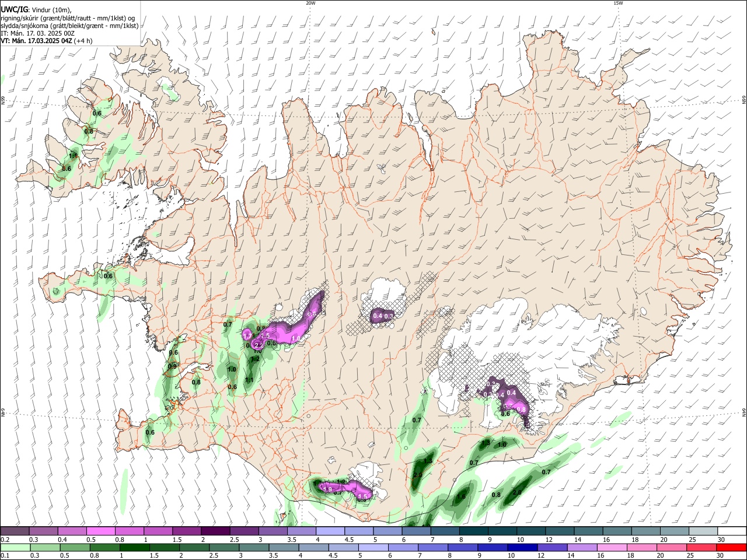
Task: Select the pink rain swatch between 16 and 18
Action: [613, 547]
